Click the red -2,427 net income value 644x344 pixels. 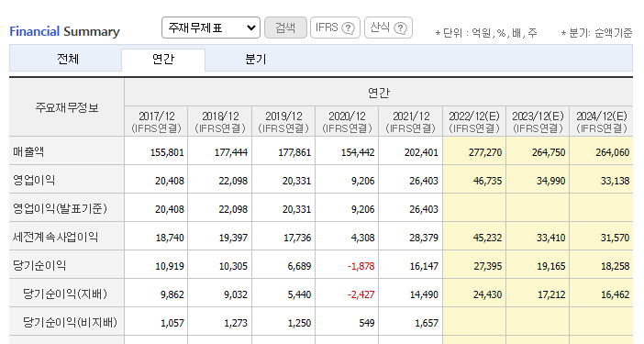361,294
